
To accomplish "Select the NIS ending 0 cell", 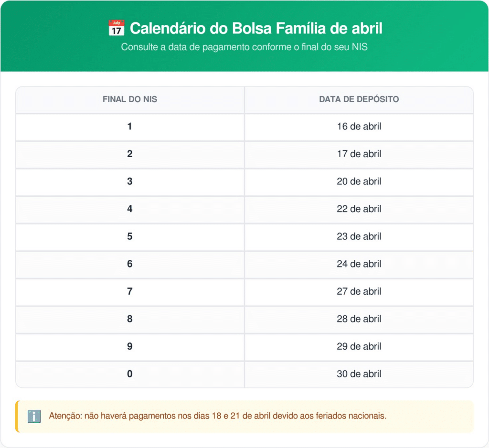I will click(x=130, y=373).
